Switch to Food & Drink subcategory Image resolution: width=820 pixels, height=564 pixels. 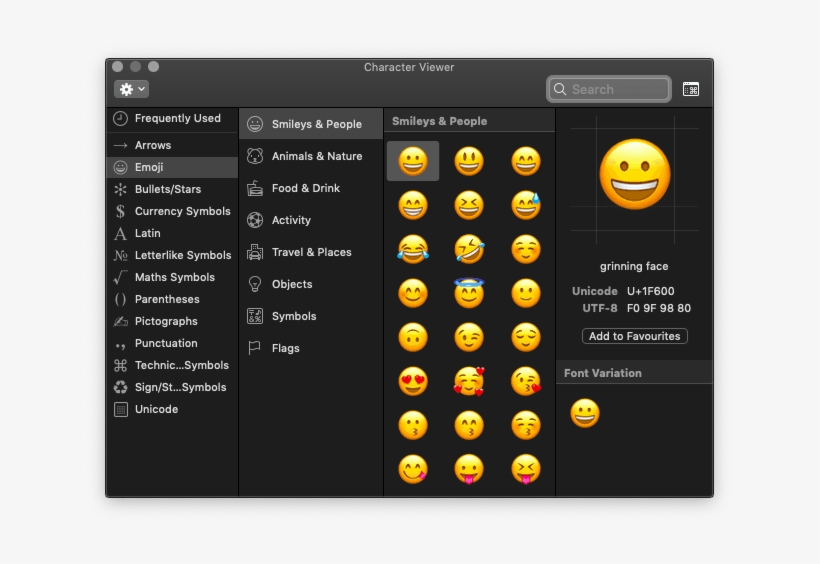pos(311,188)
